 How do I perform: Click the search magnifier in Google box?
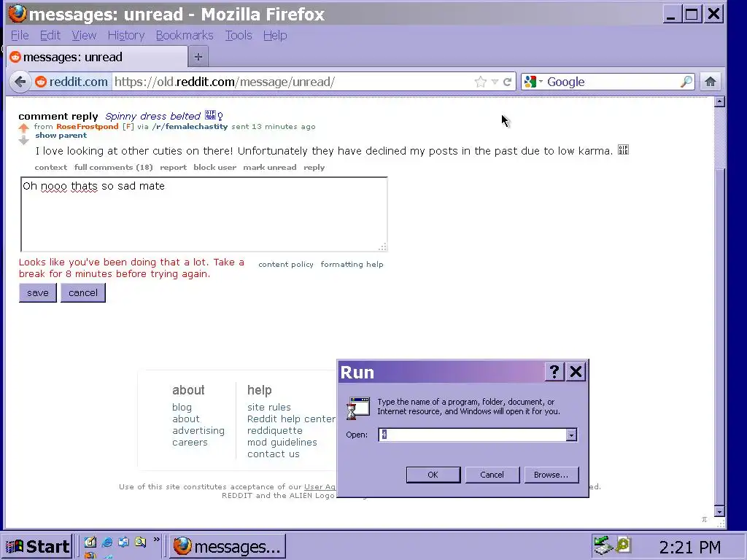[686, 82]
